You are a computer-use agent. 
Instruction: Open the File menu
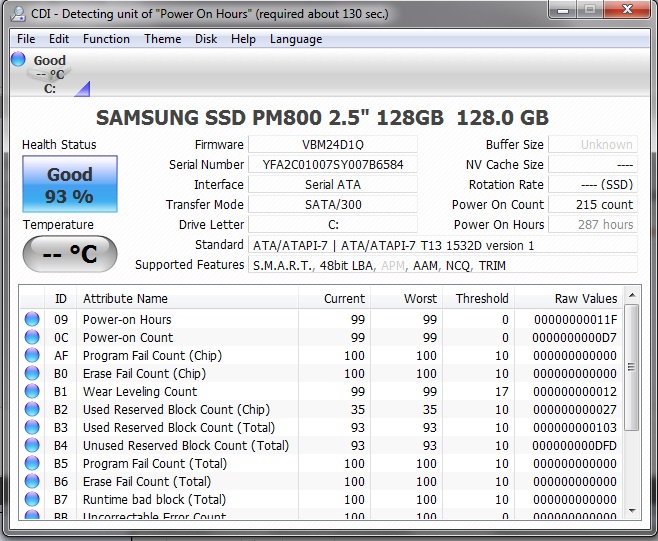[x=26, y=39]
